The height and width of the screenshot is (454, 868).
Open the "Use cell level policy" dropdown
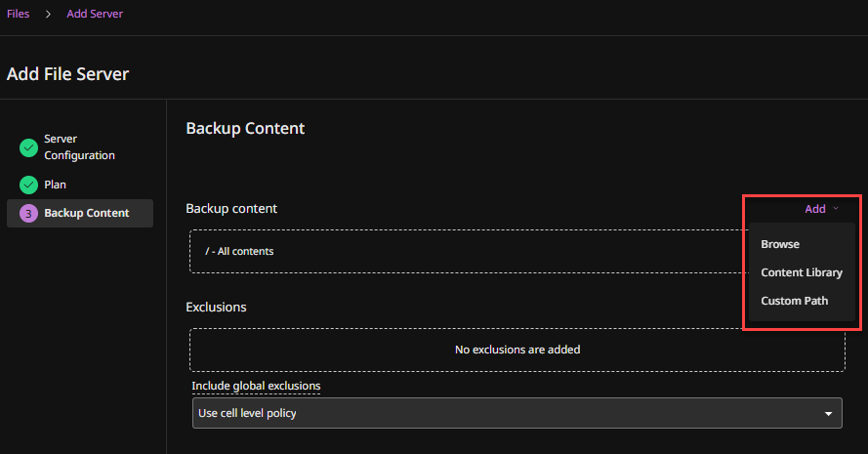pos(508,413)
